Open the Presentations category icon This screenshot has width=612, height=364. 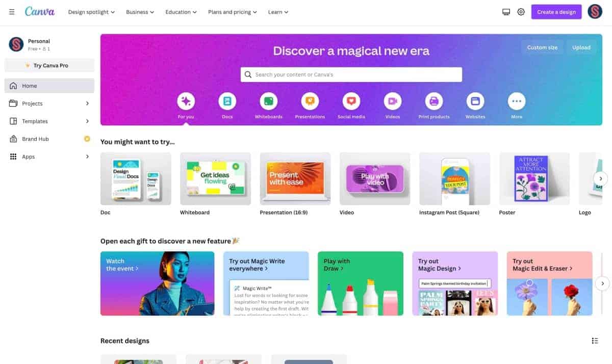click(310, 101)
